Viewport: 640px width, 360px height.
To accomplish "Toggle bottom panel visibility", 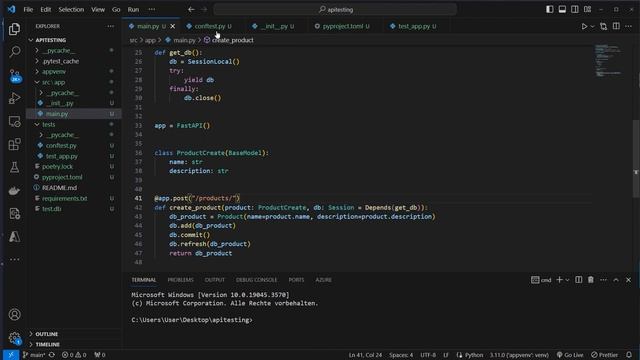I will [x=562, y=9].
